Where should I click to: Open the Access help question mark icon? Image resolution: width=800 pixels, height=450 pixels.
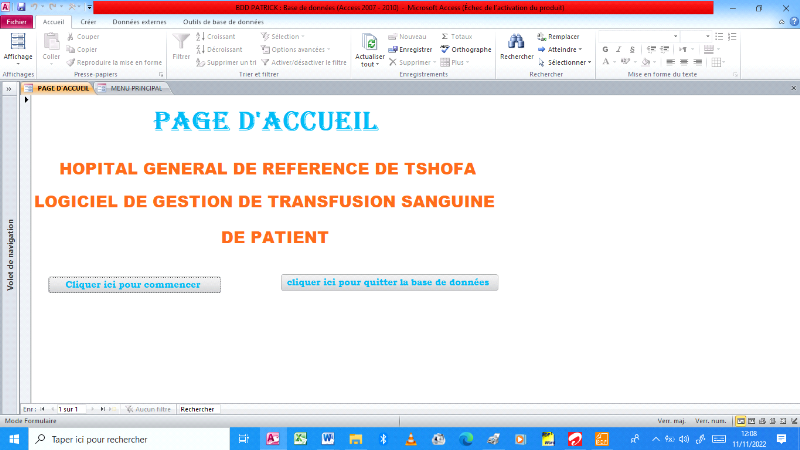[x=791, y=22]
